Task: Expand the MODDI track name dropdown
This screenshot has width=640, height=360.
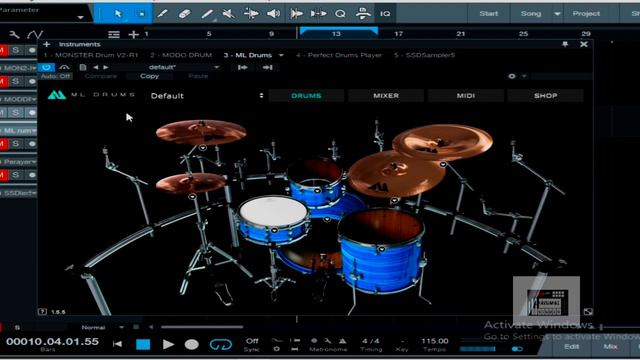Action: (x=33, y=99)
